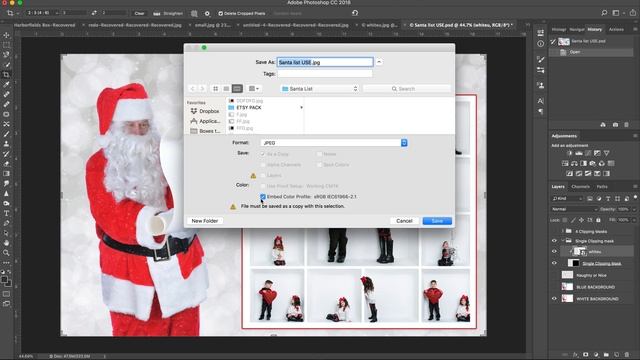Screen dimensions: 640x360
Task: Open the Paragraph panel icon
Action: pos(540,111)
